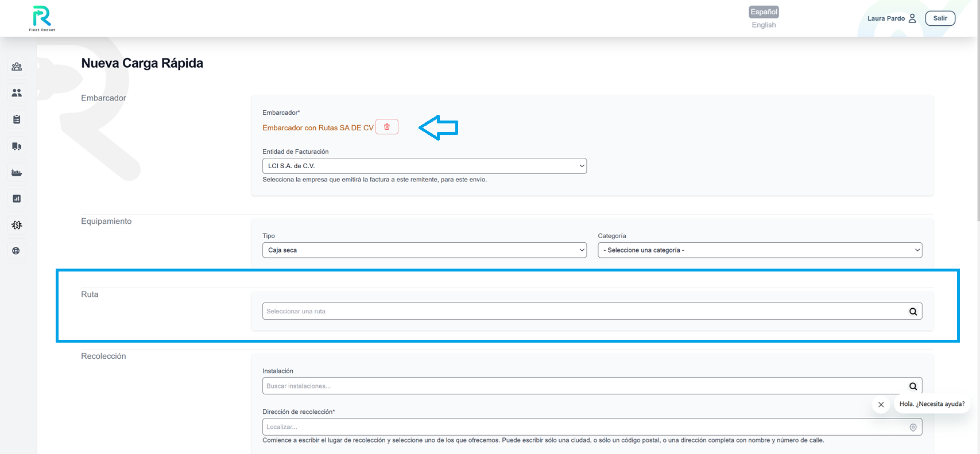The width and height of the screenshot is (980, 454).
Task: Open the Categoría dropdown
Action: pyautogui.click(x=760, y=250)
